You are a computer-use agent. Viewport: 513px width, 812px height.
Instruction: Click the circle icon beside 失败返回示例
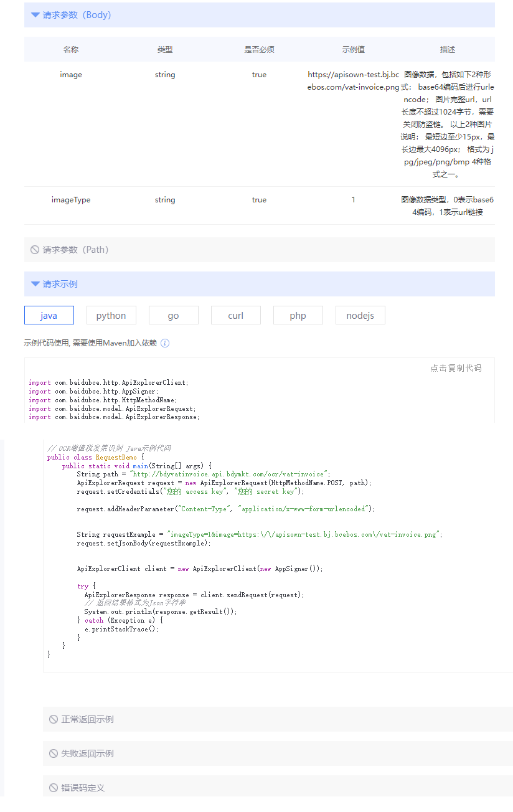click(54, 753)
